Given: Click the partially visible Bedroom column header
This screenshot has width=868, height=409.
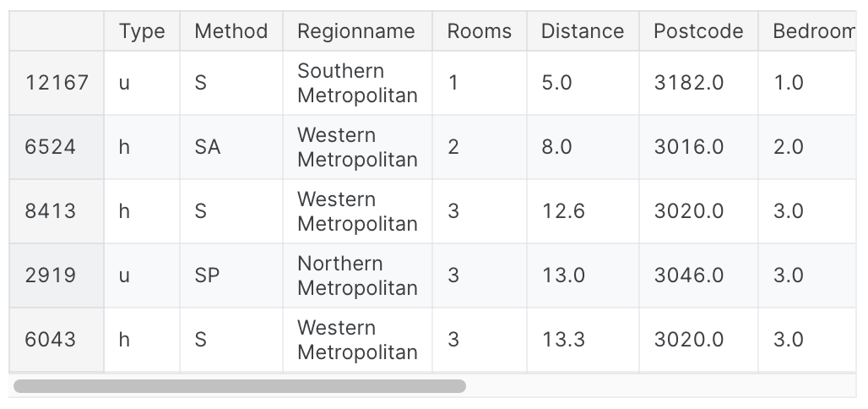Looking at the screenshot, I should pyautogui.click(x=808, y=31).
